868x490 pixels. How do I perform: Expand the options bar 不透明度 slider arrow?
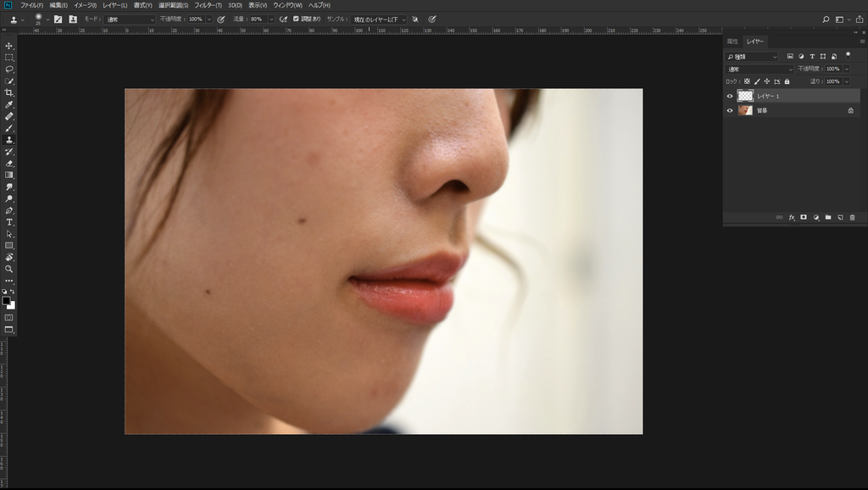click(x=209, y=19)
